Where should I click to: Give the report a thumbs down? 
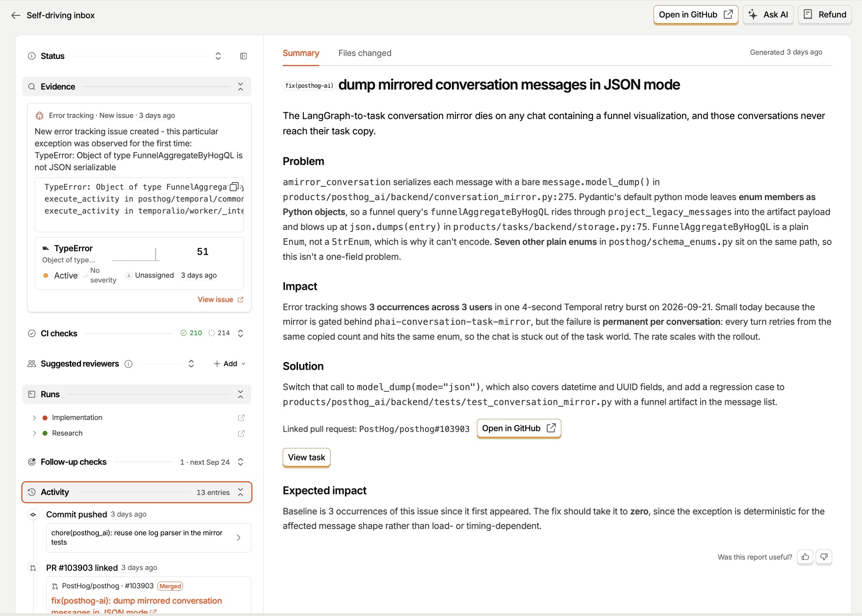click(824, 557)
